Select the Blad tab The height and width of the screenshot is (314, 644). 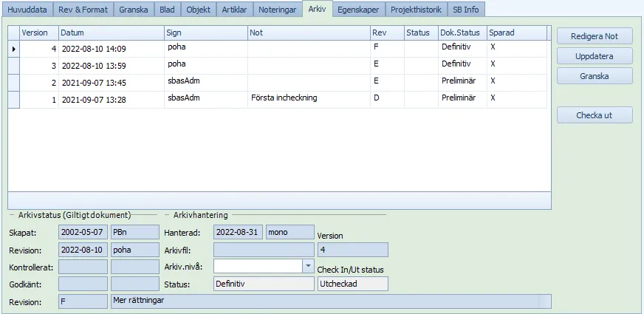tap(167, 10)
